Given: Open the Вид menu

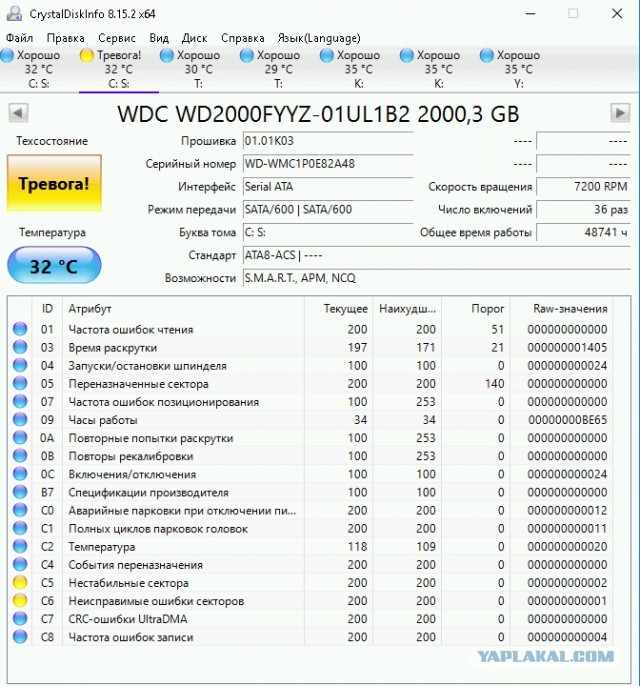Looking at the screenshot, I should tap(159, 38).
